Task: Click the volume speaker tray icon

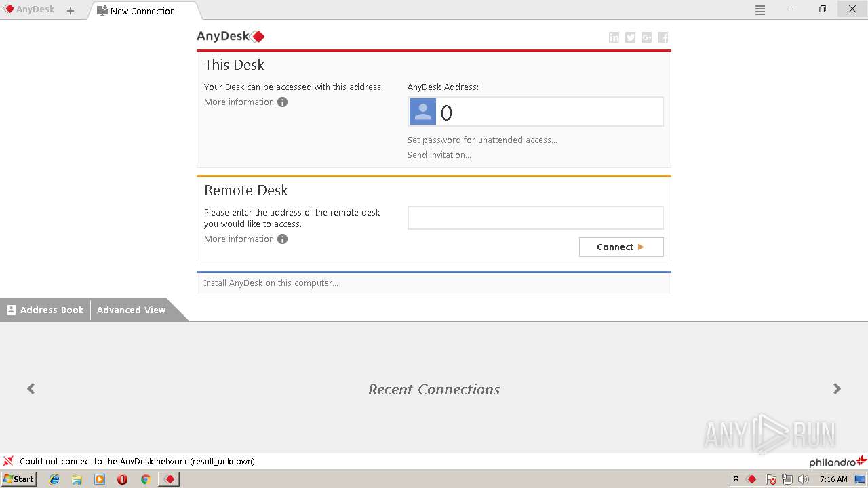Action: click(x=804, y=479)
